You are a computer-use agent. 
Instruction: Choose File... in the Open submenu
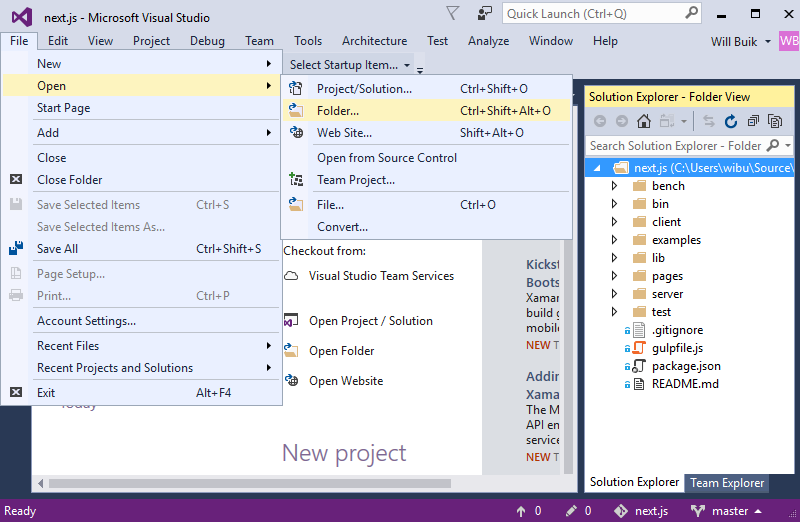coord(426,205)
